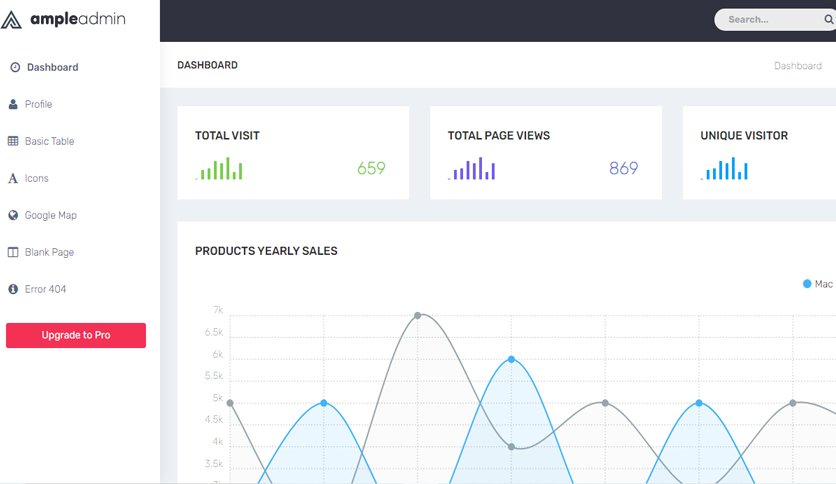Click the ampleadmin triangle logo icon

tap(11, 20)
